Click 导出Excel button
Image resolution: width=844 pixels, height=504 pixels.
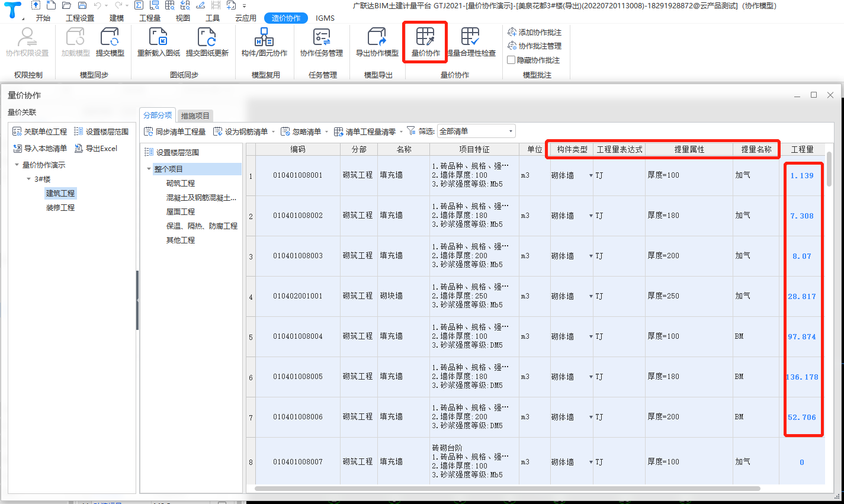(x=96, y=148)
